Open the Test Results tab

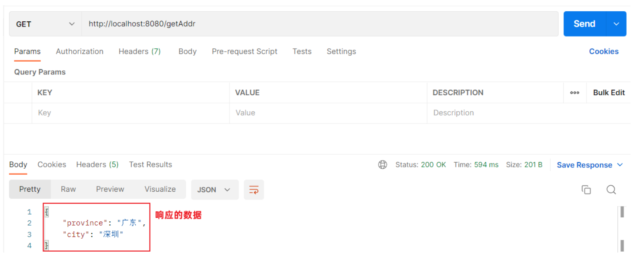[150, 164]
